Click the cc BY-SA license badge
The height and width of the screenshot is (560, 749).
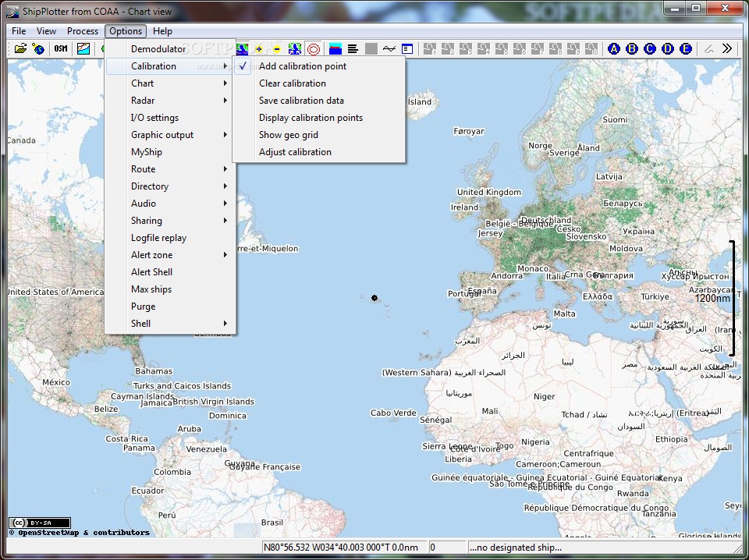tap(40, 523)
